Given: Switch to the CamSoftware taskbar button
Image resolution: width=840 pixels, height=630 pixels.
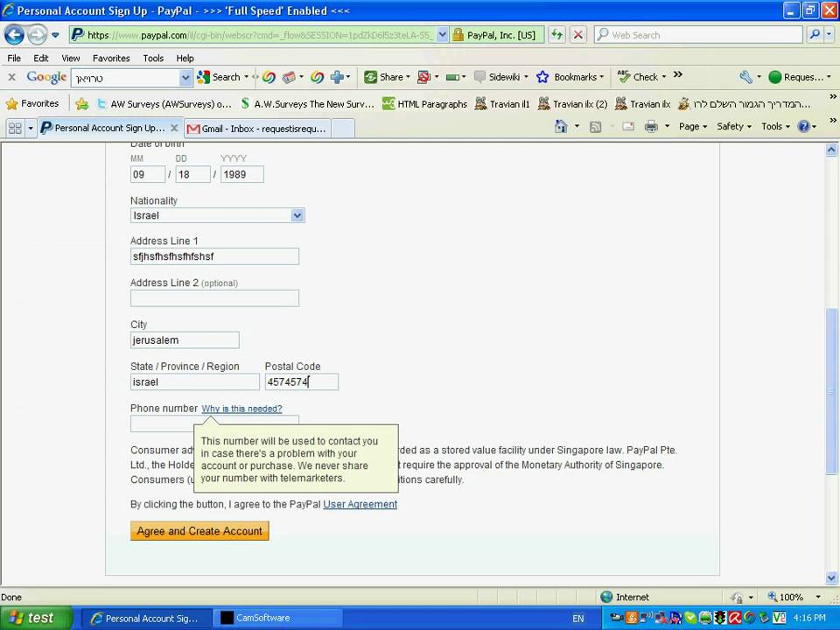Looking at the screenshot, I should [277, 618].
